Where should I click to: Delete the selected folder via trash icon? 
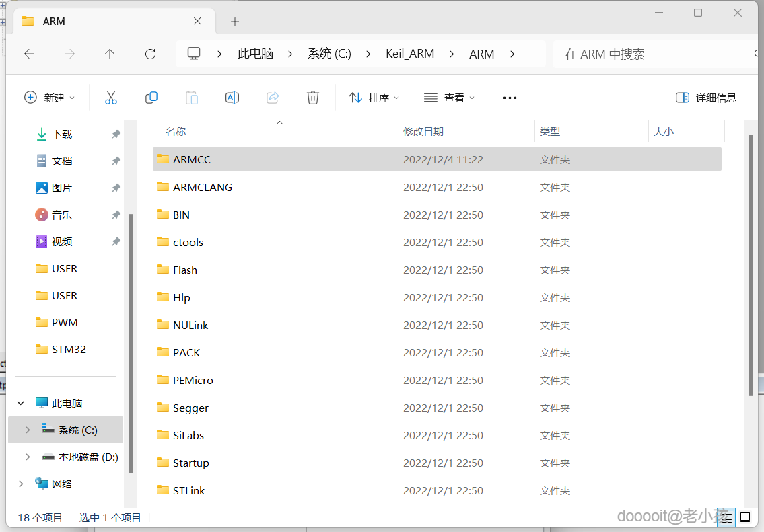312,98
